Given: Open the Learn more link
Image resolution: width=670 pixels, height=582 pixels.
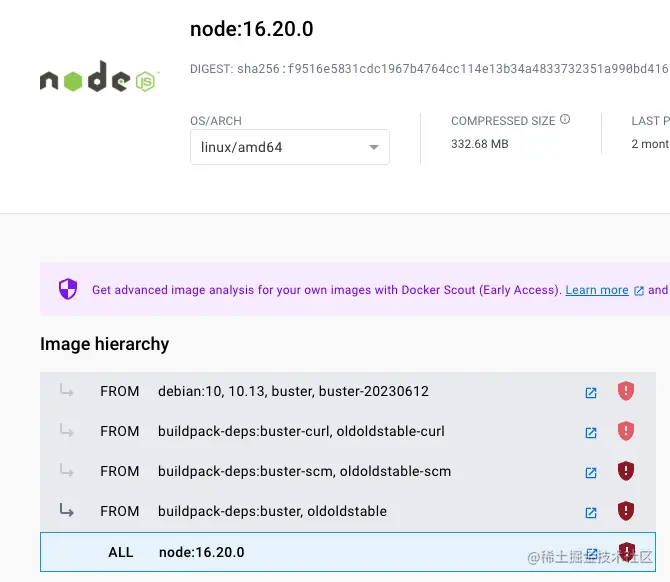Looking at the screenshot, I should [597, 290].
